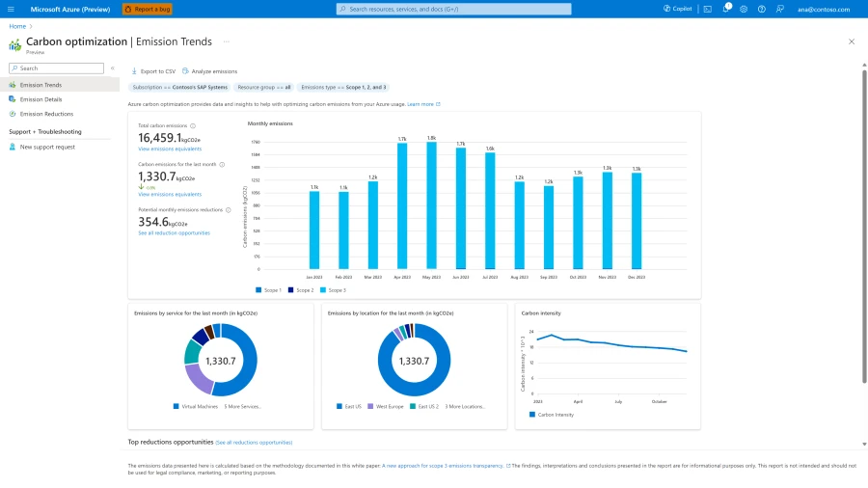Open the feedback icon in header
Image resolution: width=868 pixels, height=488 pixels.
pos(779,9)
